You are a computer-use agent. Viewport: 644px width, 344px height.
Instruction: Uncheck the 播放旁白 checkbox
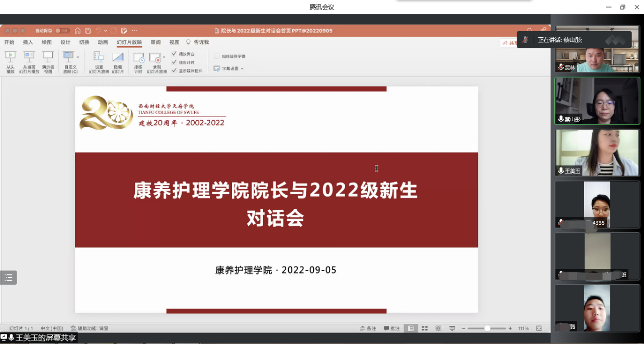pos(174,54)
